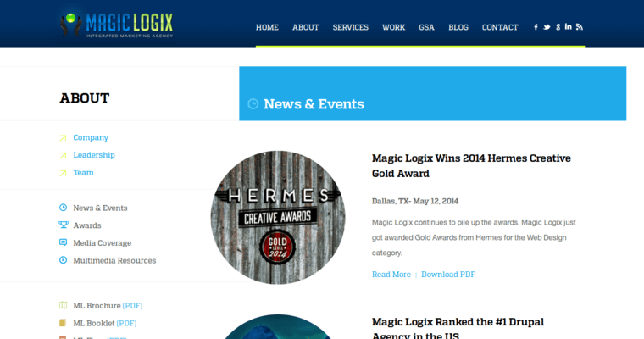Open the Blog navigation item
Image resolution: width=644 pixels, height=339 pixels.
click(458, 27)
